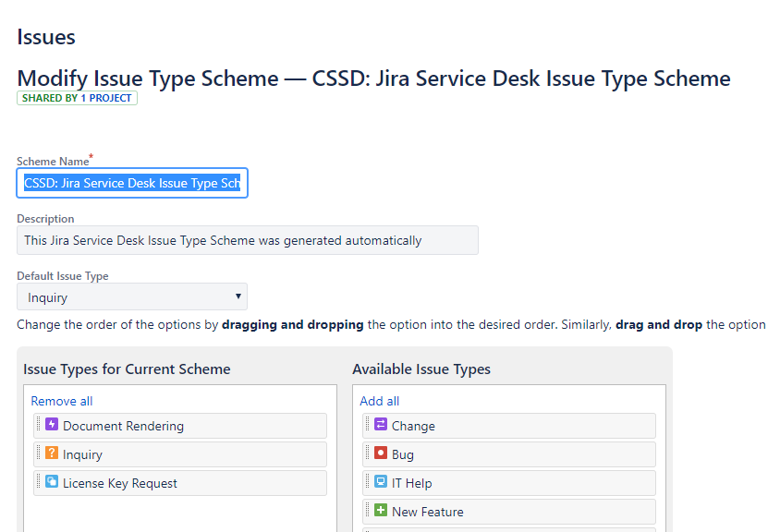Grab the drag handle of Inquiry row

pos(39,453)
